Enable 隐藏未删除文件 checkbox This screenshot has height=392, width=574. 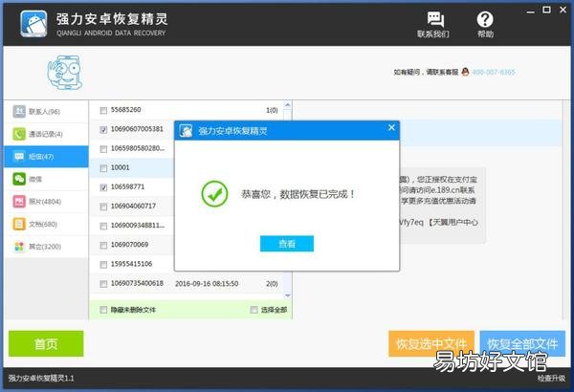point(103,310)
